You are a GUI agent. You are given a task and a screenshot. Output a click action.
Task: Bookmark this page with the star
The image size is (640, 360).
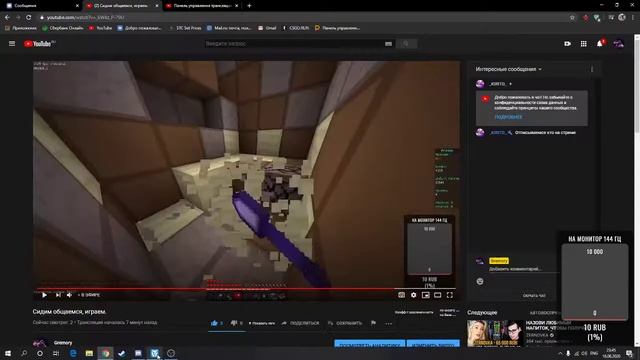pos(572,18)
